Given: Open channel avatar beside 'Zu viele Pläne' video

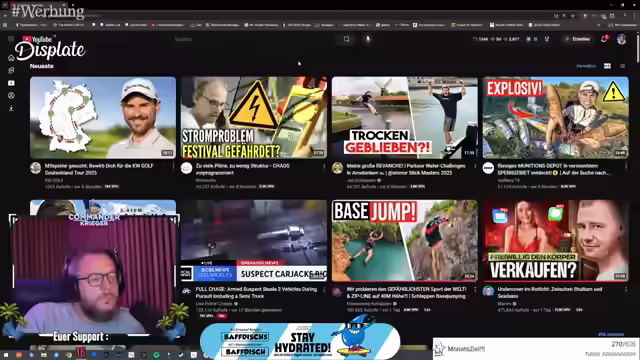Looking at the screenshot, I should (187, 168).
